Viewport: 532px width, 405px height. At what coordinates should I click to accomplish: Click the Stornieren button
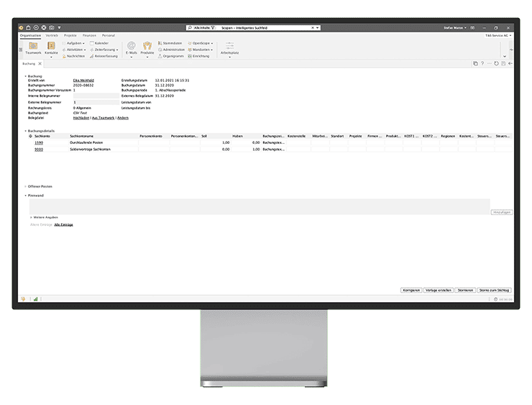465,290
